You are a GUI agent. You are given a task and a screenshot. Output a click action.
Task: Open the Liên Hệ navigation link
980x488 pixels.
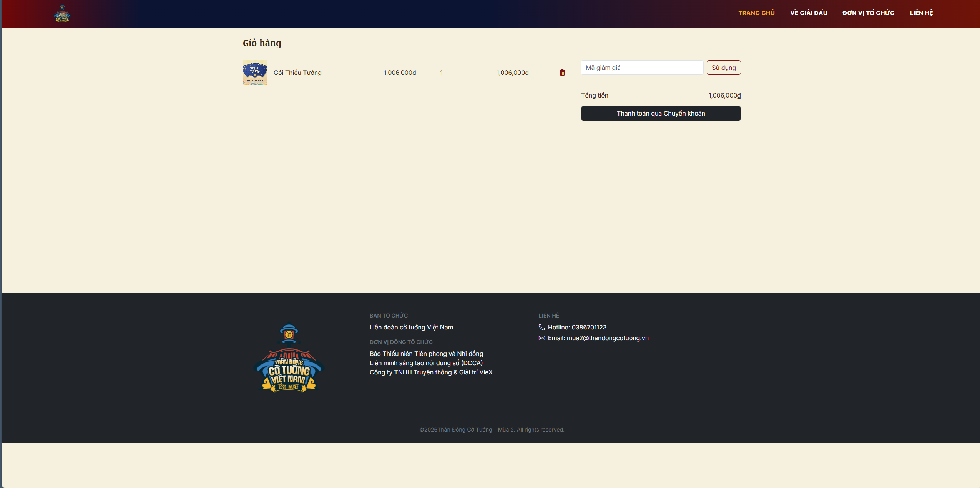point(921,13)
